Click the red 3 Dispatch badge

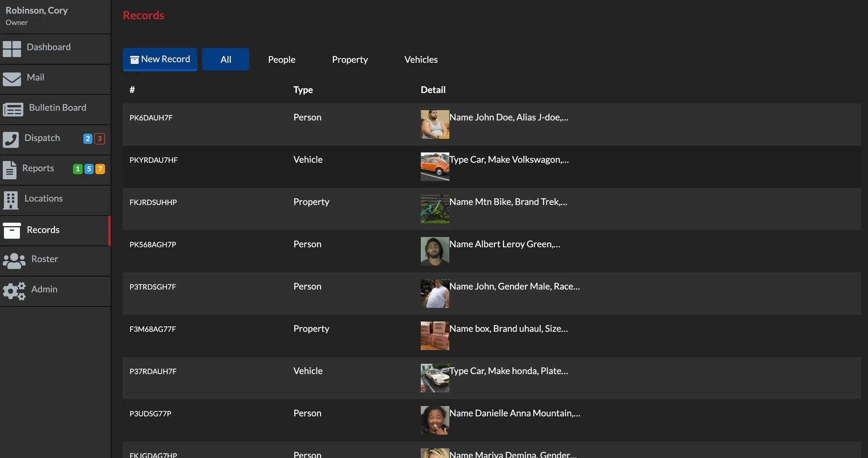[99, 138]
